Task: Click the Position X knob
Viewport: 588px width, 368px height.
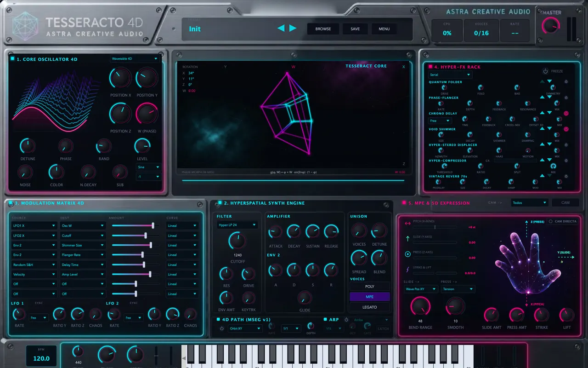Action: click(121, 78)
